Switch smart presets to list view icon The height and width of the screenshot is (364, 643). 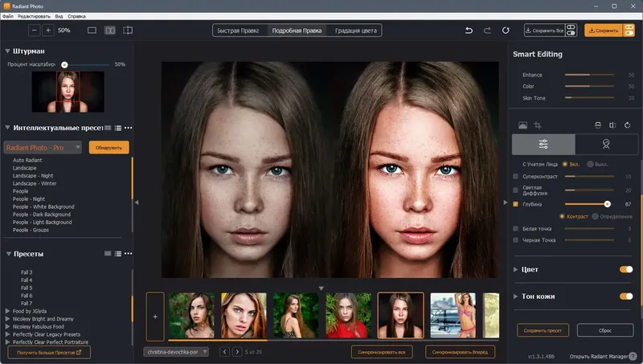click(118, 128)
